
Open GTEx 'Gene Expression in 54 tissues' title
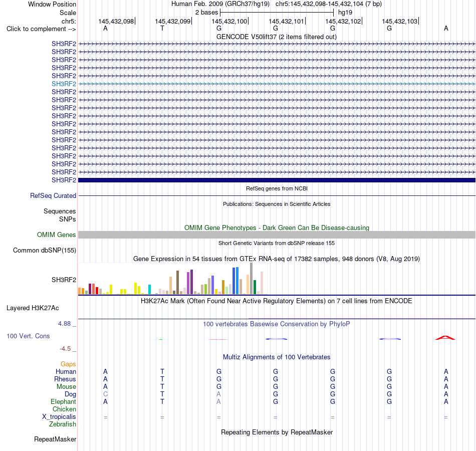pos(277,259)
